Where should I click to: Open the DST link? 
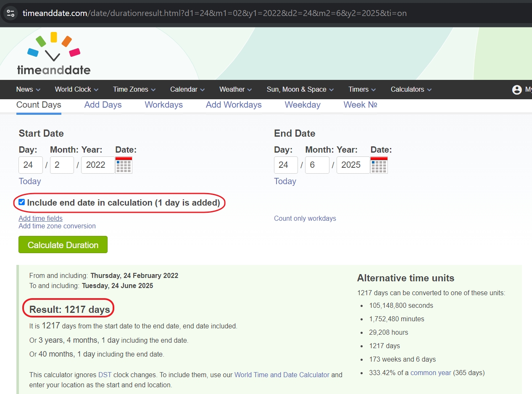104,375
